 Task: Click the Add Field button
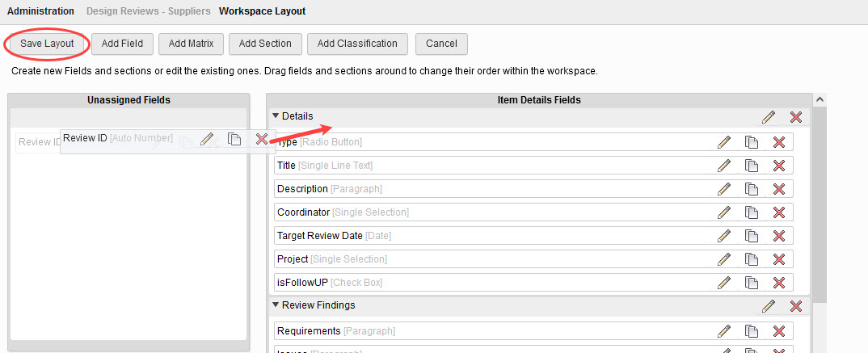point(122,44)
